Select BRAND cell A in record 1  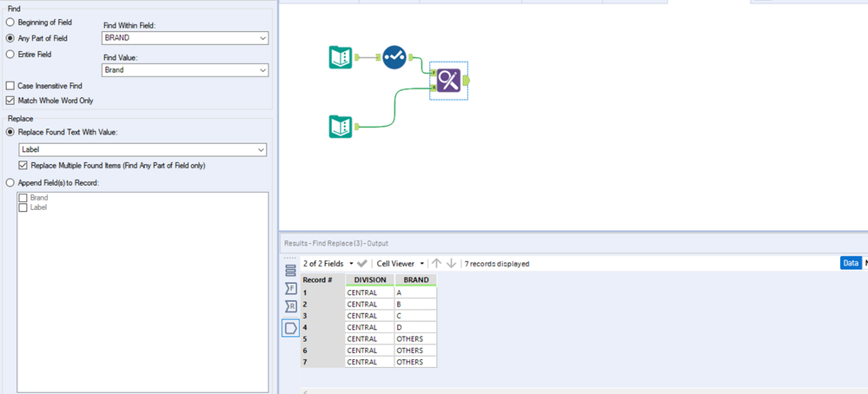[x=415, y=292]
